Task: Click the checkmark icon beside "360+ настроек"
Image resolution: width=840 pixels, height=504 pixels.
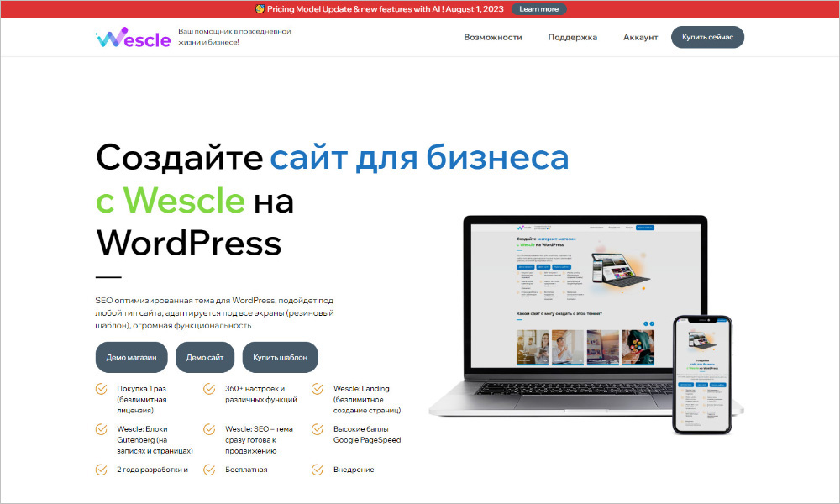Action: point(209,389)
